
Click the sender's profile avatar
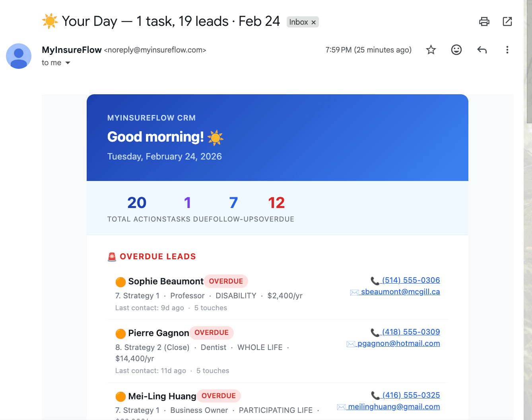tap(19, 56)
